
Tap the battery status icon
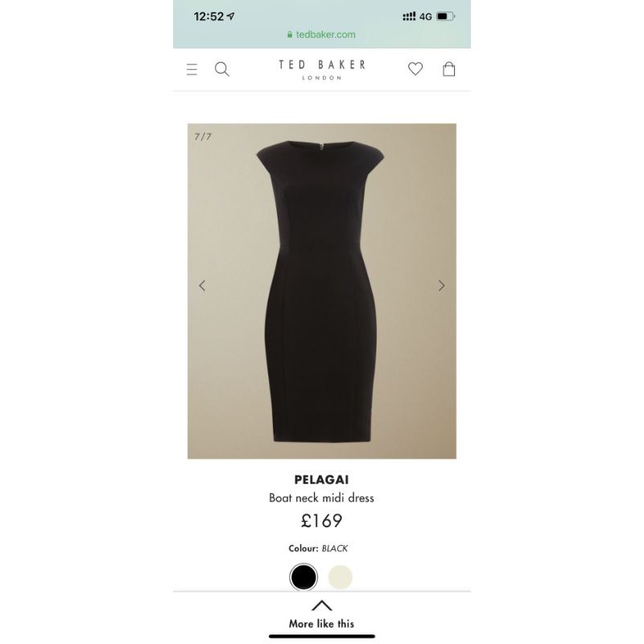(446, 16)
